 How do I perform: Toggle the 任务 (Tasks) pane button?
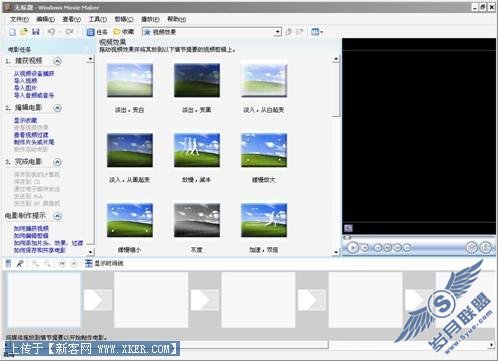click(x=97, y=32)
